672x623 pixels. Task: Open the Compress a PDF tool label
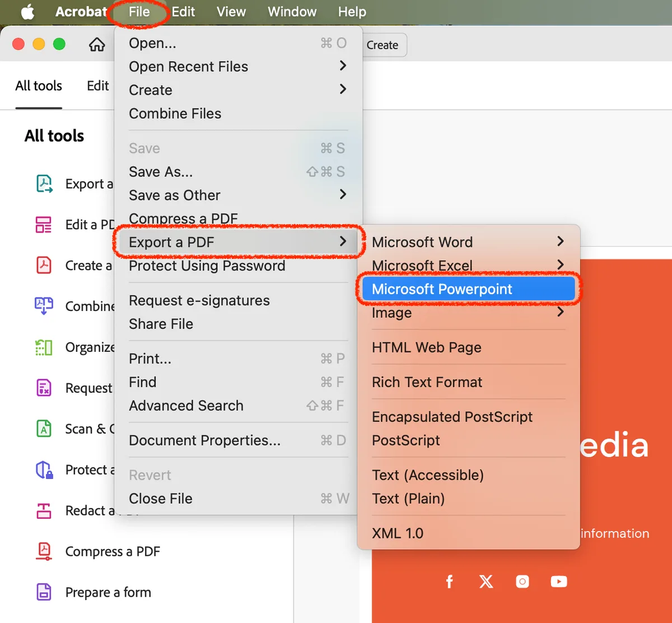(113, 552)
